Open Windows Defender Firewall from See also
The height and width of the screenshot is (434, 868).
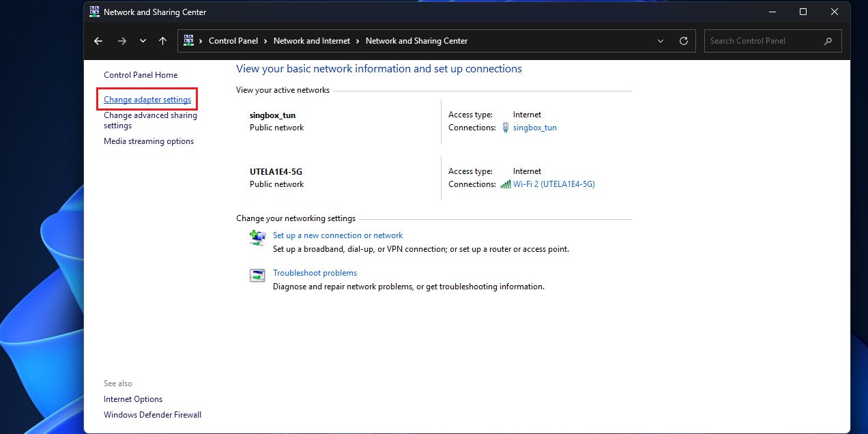pyautogui.click(x=152, y=414)
